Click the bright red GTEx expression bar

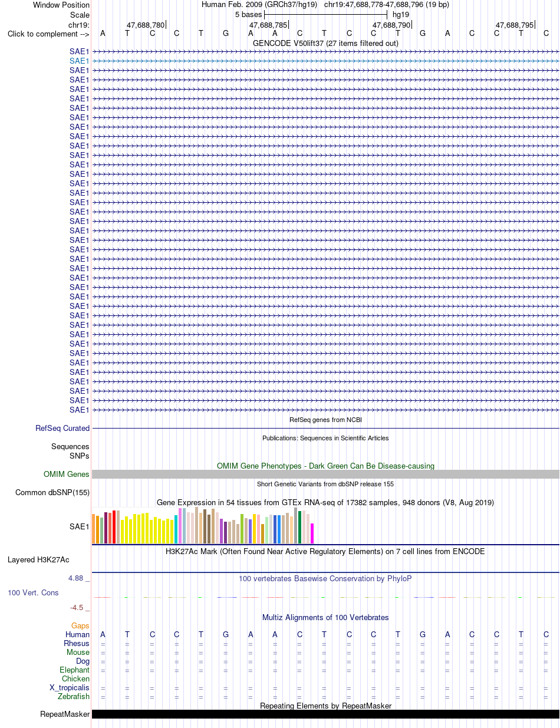(114, 527)
